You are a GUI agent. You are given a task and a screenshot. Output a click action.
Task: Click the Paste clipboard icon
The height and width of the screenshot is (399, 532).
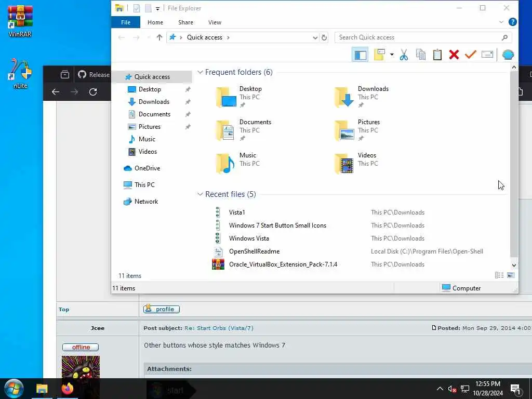pos(437,55)
